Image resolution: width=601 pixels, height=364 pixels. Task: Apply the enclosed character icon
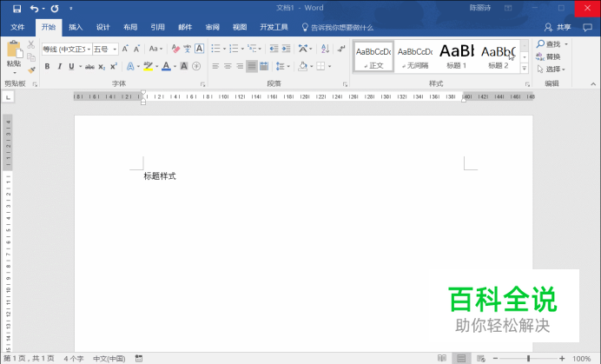(196, 66)
